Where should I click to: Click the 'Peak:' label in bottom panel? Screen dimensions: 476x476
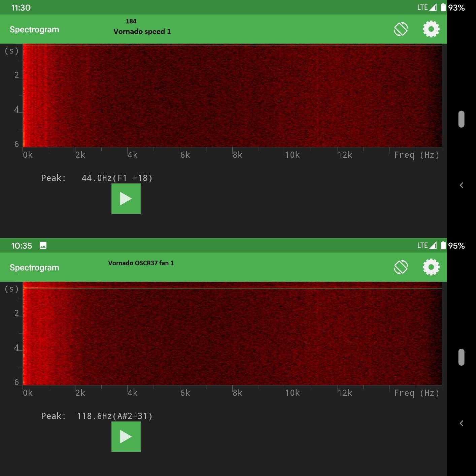54,416
